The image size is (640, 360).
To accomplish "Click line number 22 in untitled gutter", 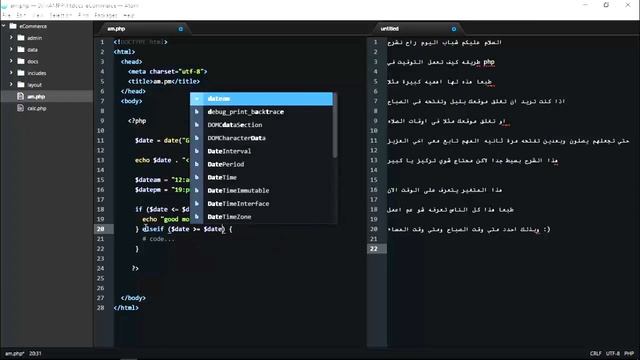I will [x=374, y=249].
